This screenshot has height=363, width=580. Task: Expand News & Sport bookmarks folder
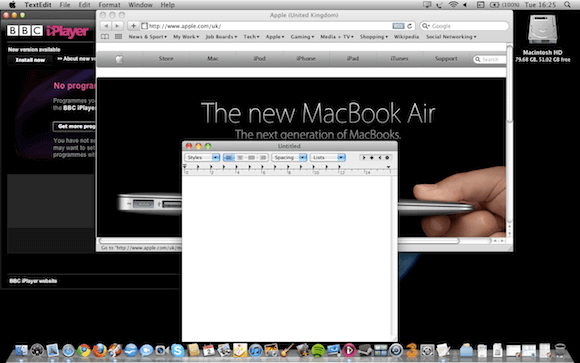point(148,37)
